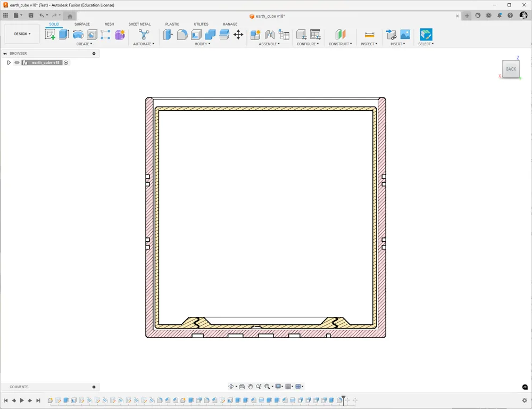Open the DESIGN workspace dropdown
532x409 pixels.
point(22,34)
